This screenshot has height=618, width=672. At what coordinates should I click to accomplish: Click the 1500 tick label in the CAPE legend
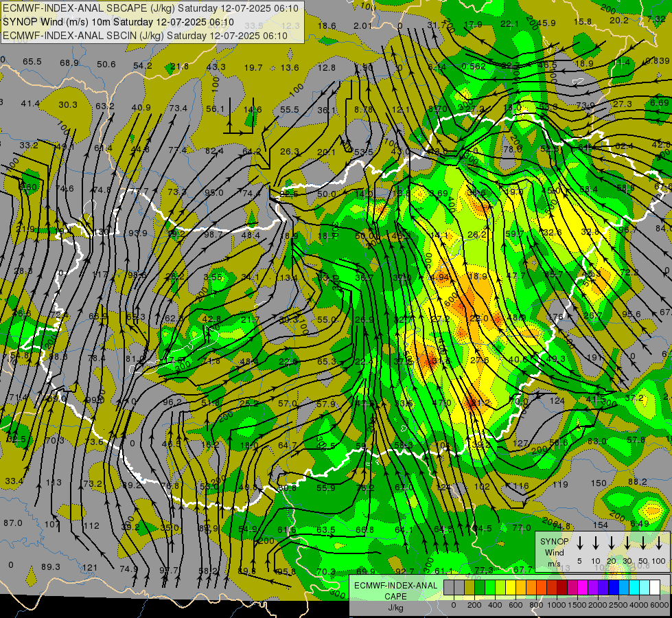(x=577, y=605)
